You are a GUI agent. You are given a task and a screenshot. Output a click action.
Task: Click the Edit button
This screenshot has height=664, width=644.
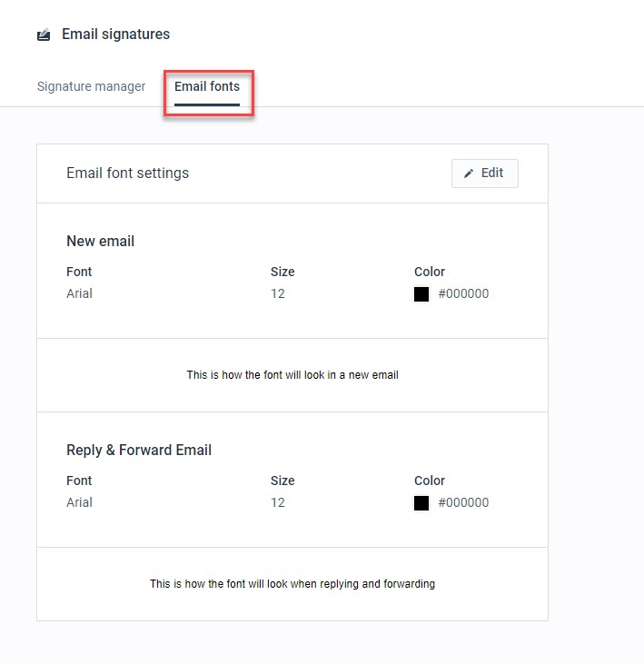point(485,173)
